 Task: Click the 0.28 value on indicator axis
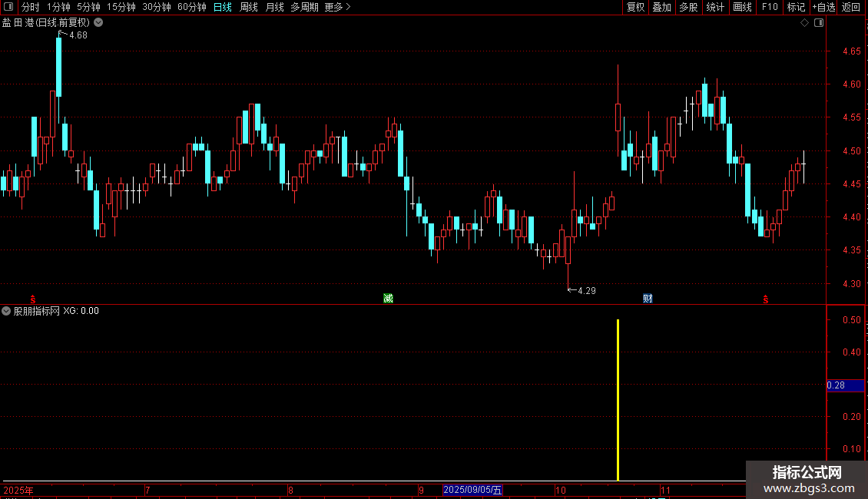836,385
